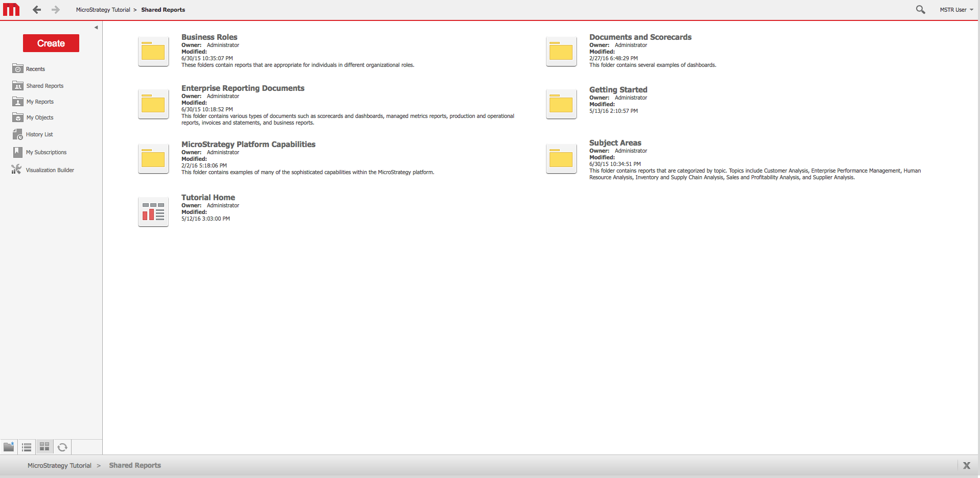Open search with the magnifier icon
Viewport: 980px width, 478px height.
click(920, 10)
